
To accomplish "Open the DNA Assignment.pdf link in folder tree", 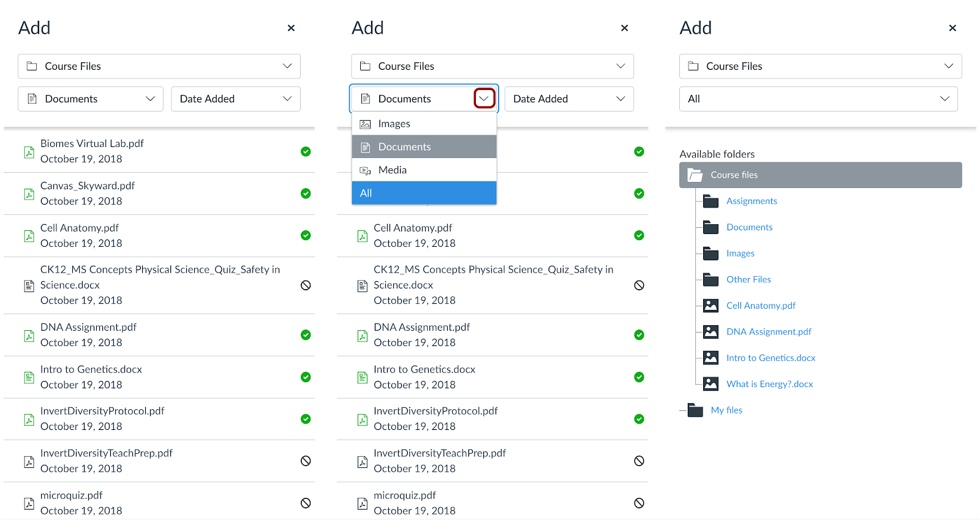I will (769, 332).
